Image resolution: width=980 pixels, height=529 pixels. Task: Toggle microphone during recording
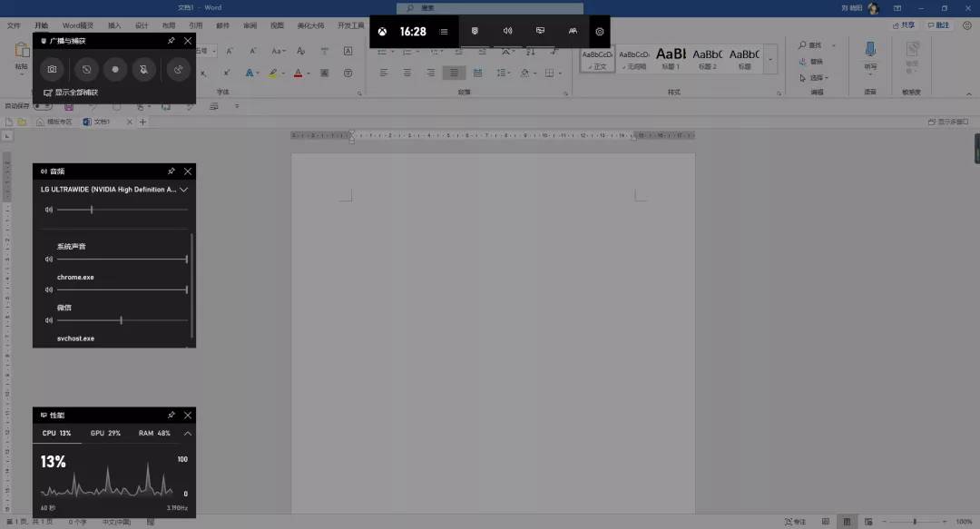[143, 69]
